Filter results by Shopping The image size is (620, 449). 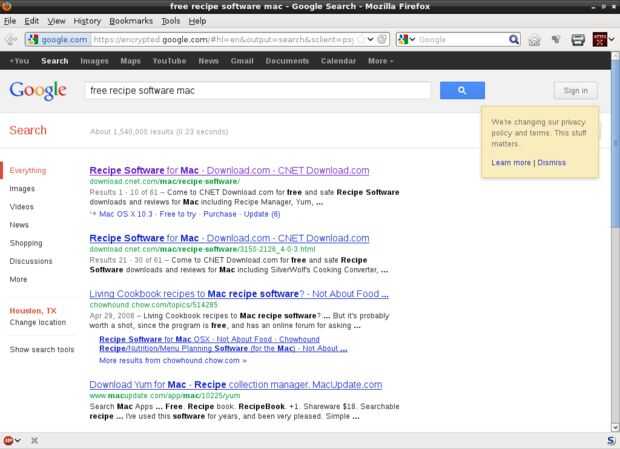coord(26,243)
